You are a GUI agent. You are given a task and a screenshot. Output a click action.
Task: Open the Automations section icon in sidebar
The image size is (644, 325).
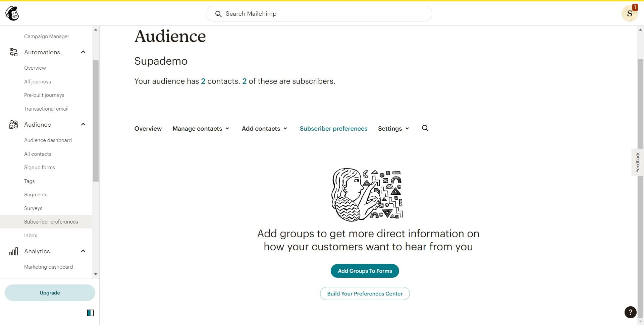point(13,52)
